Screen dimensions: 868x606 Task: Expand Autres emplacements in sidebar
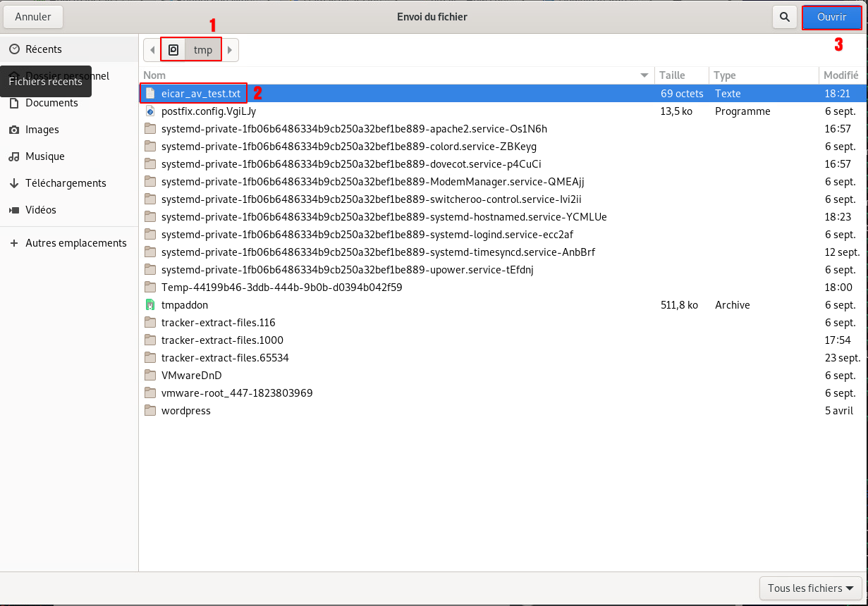tap(75, 243)
